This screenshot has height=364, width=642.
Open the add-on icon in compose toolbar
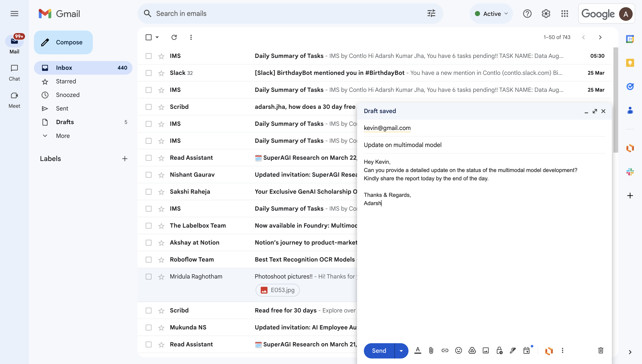[x=549, y=350]
